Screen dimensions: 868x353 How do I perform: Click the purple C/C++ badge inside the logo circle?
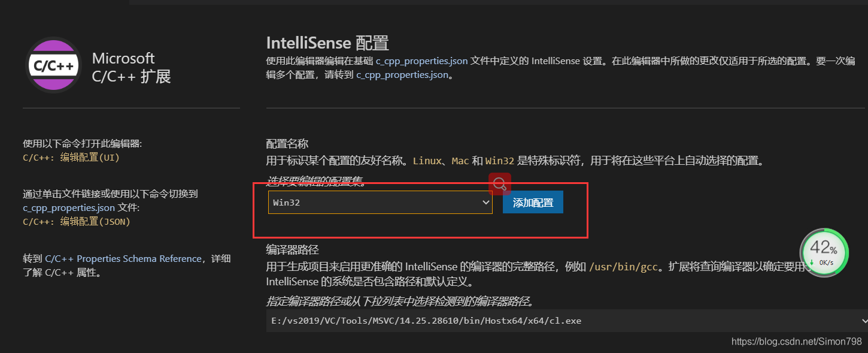pyautogui.click(x=53, y=65)
